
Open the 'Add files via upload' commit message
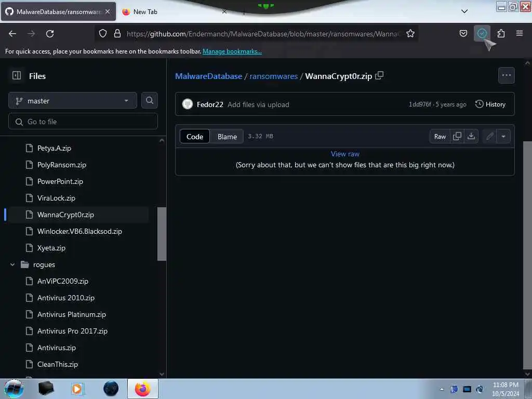pyautogui.click(x=258, y=104)
